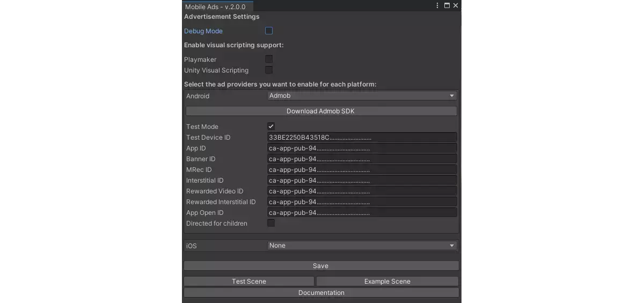Enable Unity Visual Scripting checkbox
The height and width of the screenshot is (303, 644).
(x=269, y=70)
